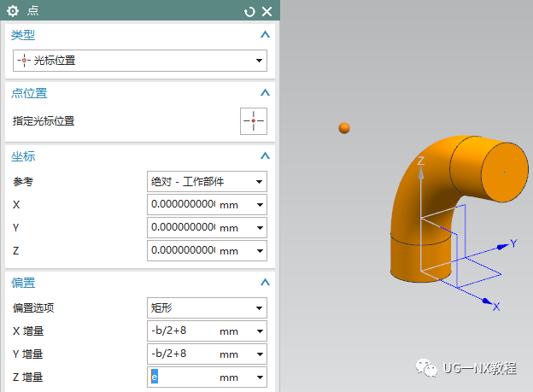
Task: Open the X 增量 options arrow
Action: [x=260, y=331]
